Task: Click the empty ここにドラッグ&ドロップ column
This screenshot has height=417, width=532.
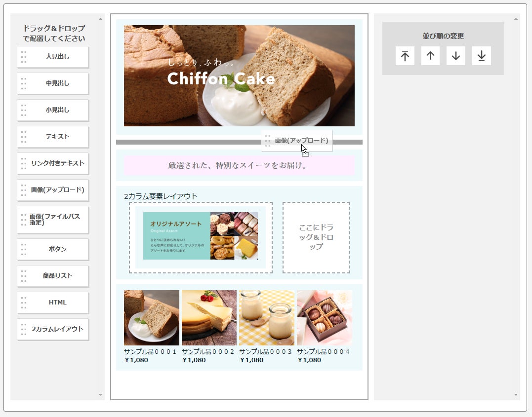Action: (316, 237)
